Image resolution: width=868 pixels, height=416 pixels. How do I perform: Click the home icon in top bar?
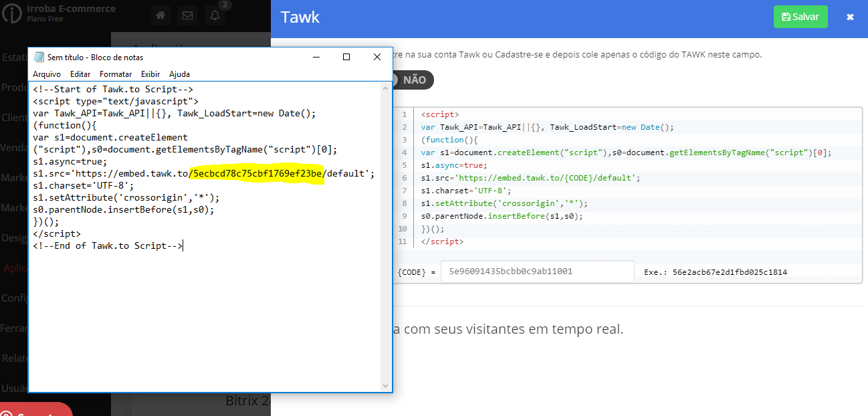pyautogui.click(x=160, y=15)
